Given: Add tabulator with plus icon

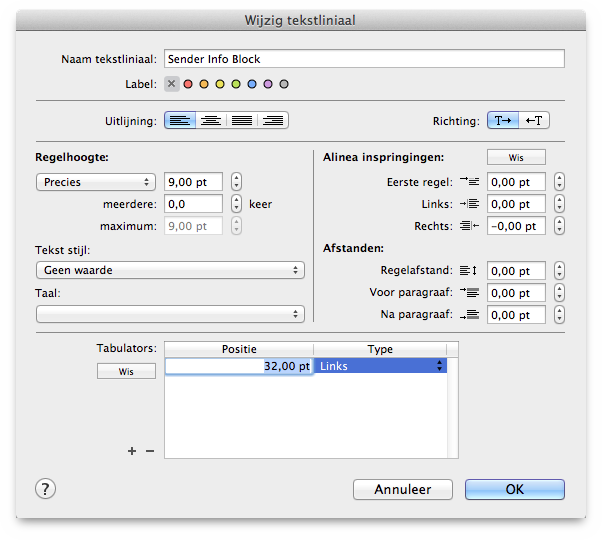Looking at the screenshot, I should click(132, 451).
